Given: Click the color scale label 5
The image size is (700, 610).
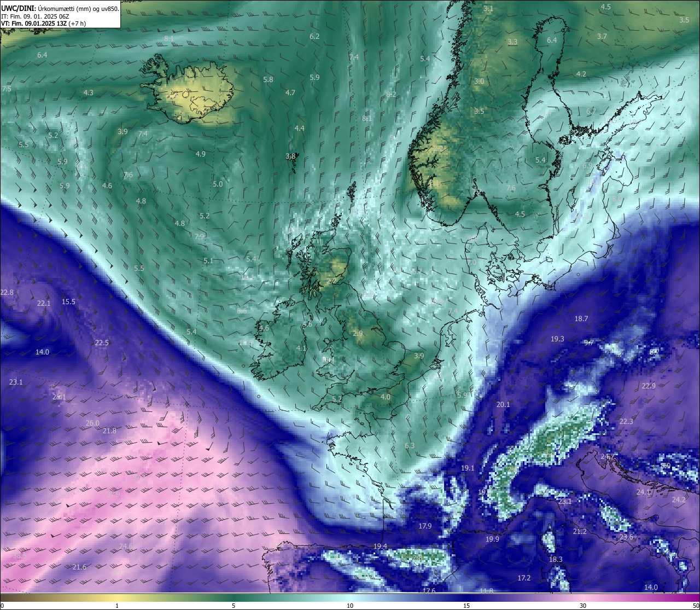Looking at the screenshot, I should pyautogui.click(x=234, y=606).
